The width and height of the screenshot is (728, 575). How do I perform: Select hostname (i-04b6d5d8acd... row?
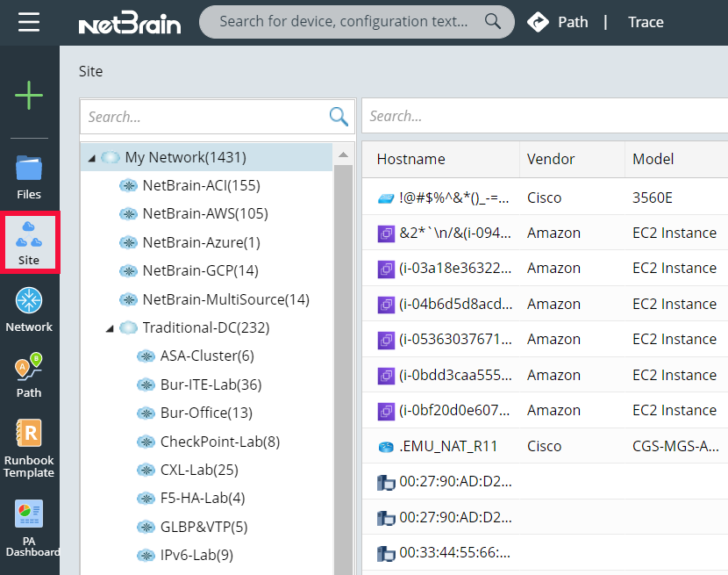(x=455, y=304)
